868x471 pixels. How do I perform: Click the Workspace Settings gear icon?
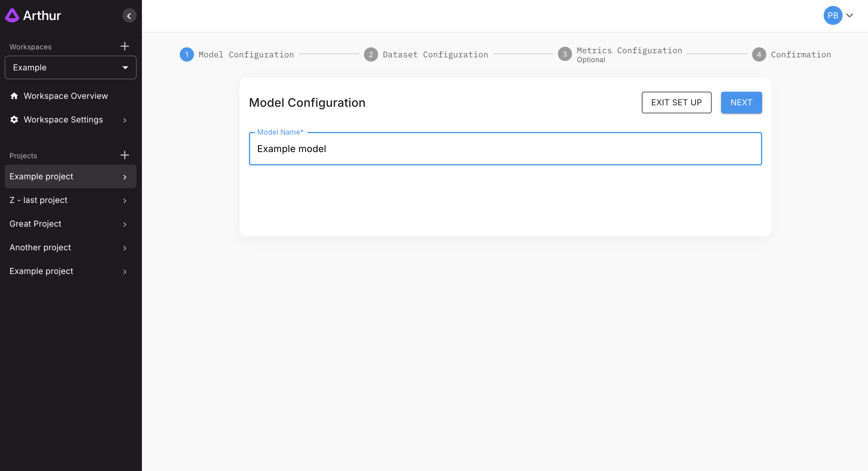14,120
